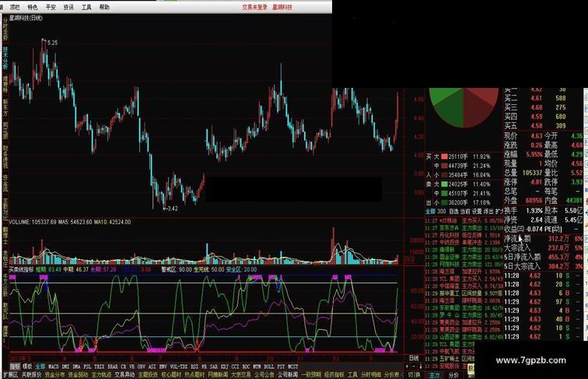
Task: Click 振华重工 row in signal list
Action: click(x=464, y=293)
